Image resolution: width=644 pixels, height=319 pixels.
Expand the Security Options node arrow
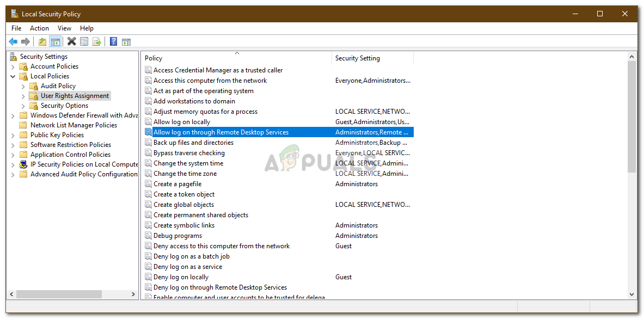click(x=23, y=106)
